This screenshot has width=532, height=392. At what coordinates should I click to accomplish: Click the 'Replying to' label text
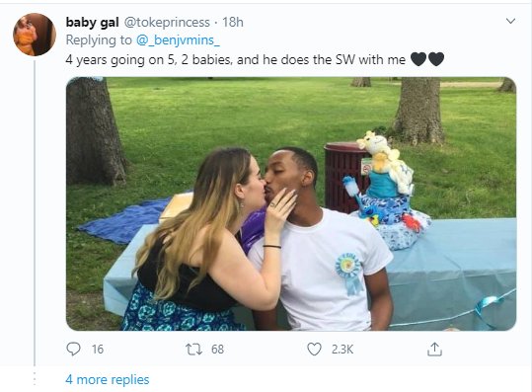point(99,40)
